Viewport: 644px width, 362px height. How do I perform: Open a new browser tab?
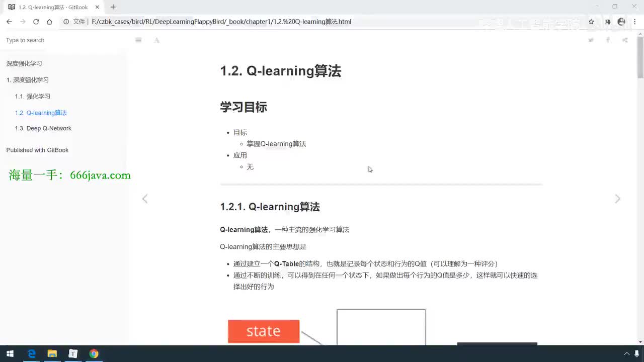coord(113,7)
